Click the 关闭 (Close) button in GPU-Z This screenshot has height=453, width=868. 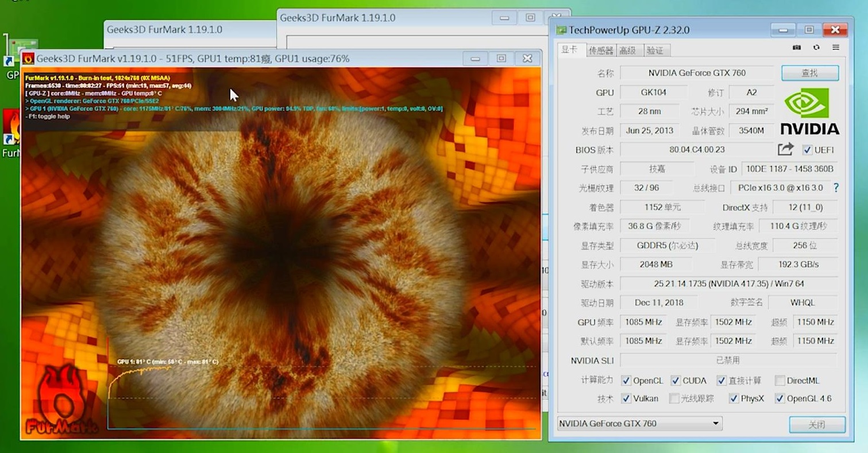816,425
